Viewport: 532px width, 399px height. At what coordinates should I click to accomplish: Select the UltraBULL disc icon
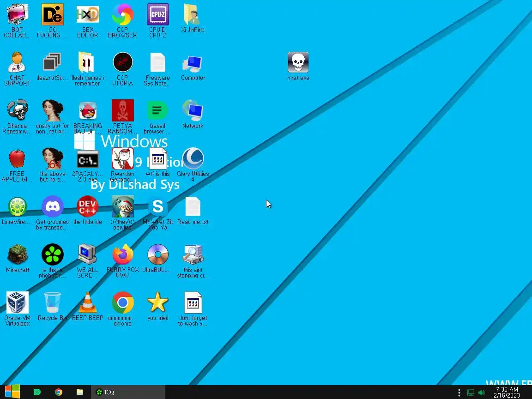pos(158,254)
